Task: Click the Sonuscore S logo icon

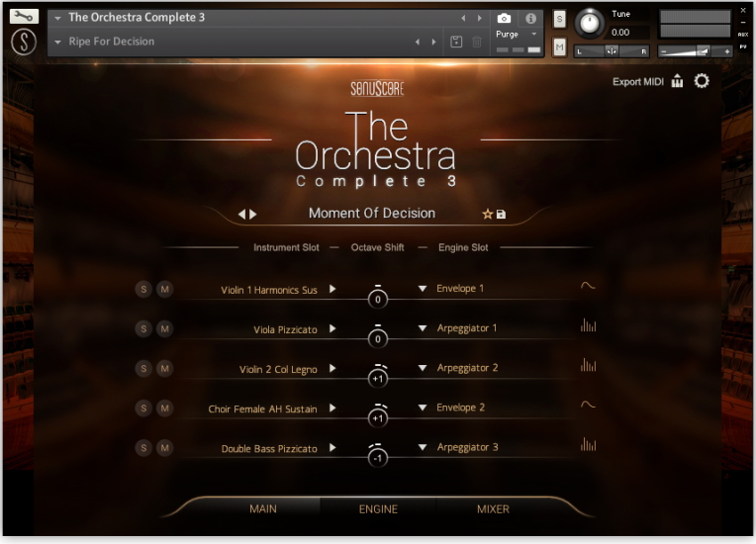Action: pyautogui.click(x=24, y=42)
